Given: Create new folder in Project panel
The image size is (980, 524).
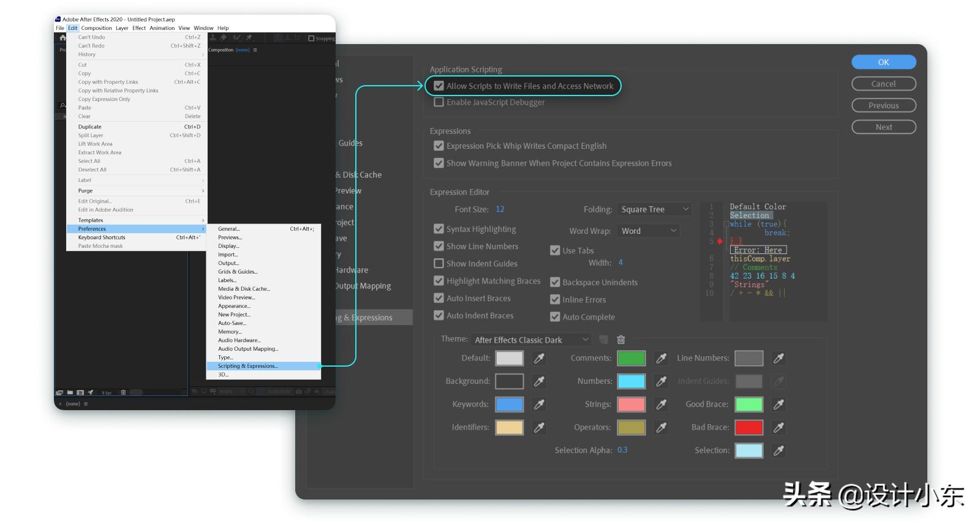Looking at the screenshot, I should click(70, 392).
